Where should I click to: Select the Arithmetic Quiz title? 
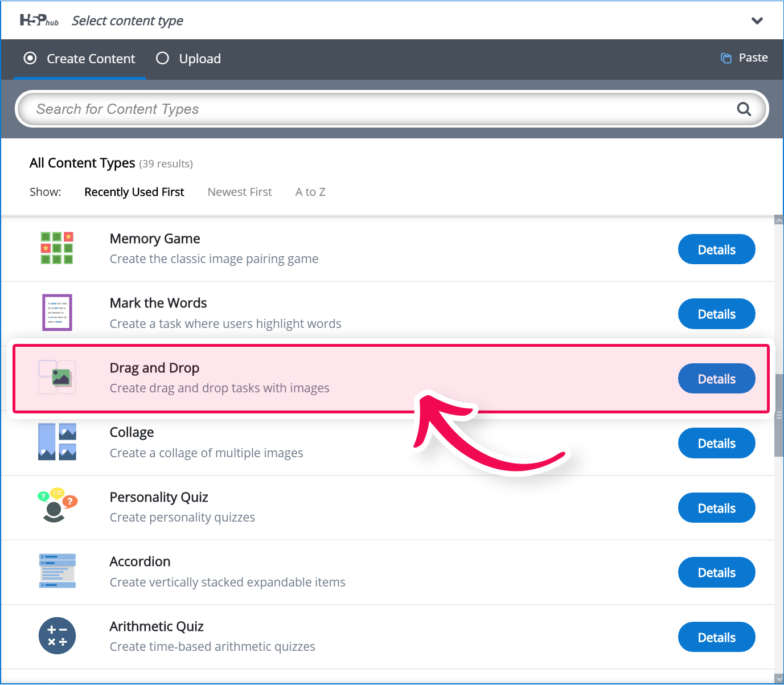click(x=157, y=626)
